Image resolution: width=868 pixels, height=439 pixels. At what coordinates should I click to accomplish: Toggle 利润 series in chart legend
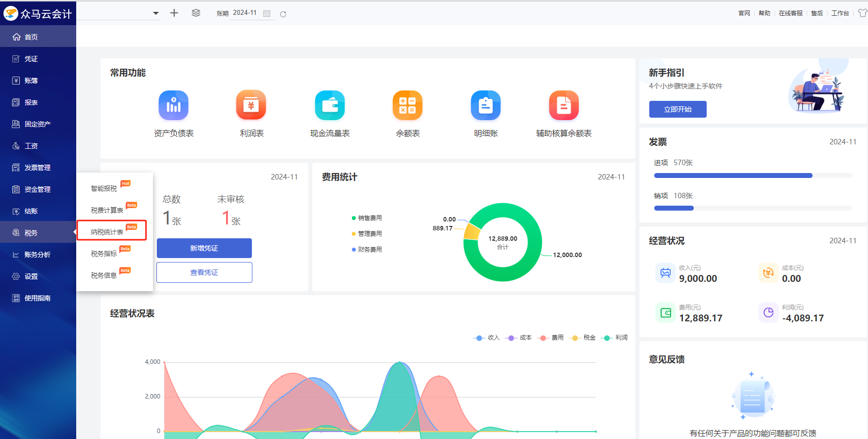[615, 338]
